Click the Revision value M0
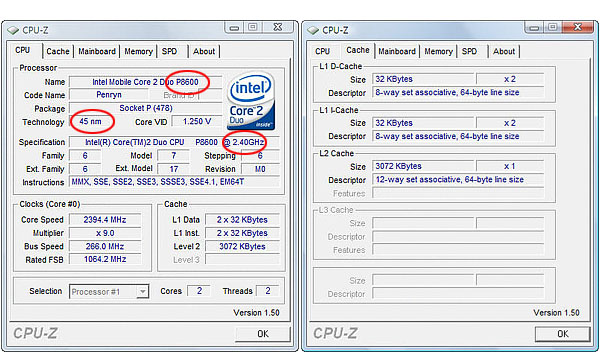Viewport: 600px width, 362px height. point(260,169)
